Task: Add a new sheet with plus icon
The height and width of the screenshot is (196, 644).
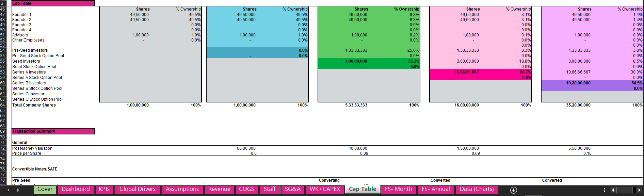Action: [x=514, y=190]
